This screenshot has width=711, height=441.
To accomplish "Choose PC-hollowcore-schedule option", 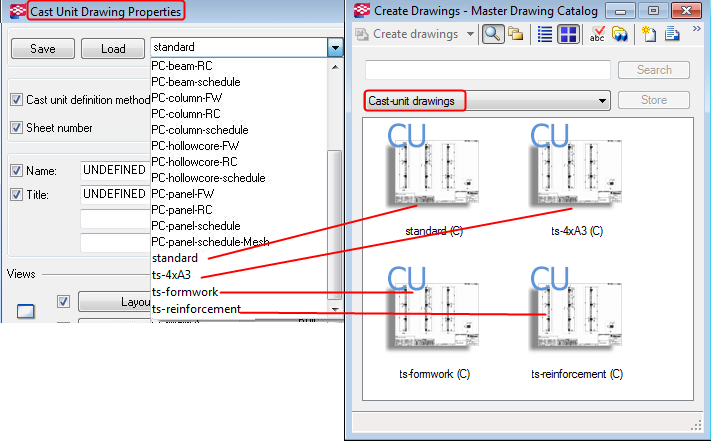I will [209, 178].
